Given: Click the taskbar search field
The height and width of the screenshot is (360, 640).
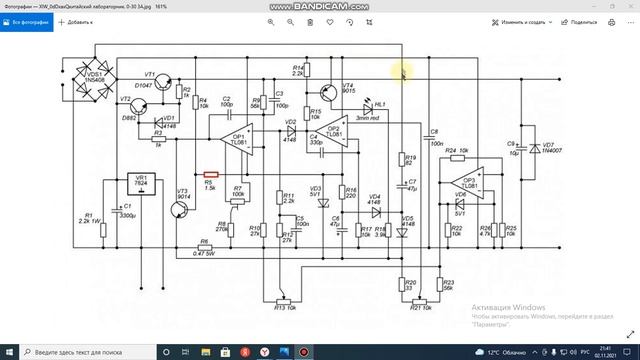Looking at the screenshot, I should (x=88, y=352).
